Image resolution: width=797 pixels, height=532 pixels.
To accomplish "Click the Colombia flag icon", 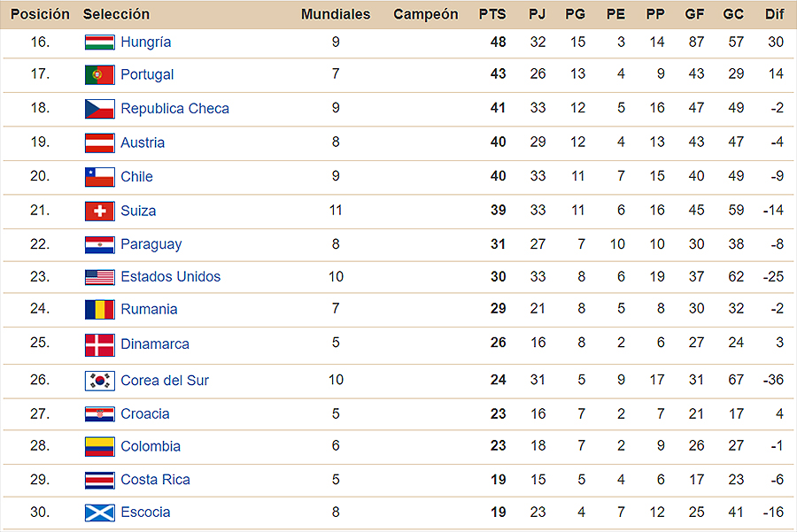I will click(99, 446).
